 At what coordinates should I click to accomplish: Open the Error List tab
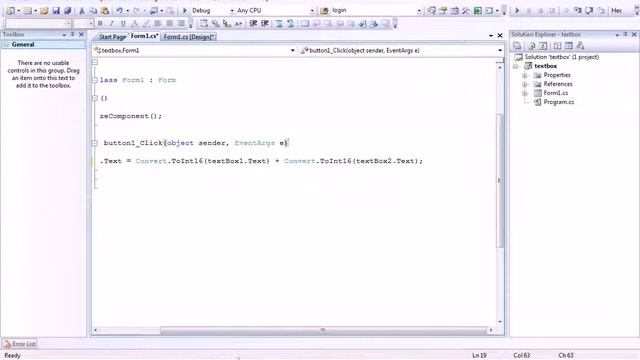point(19,344)
